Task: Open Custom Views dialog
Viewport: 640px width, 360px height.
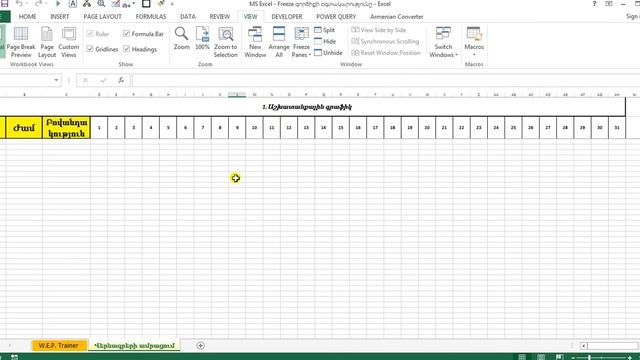Action: (69, 42)
